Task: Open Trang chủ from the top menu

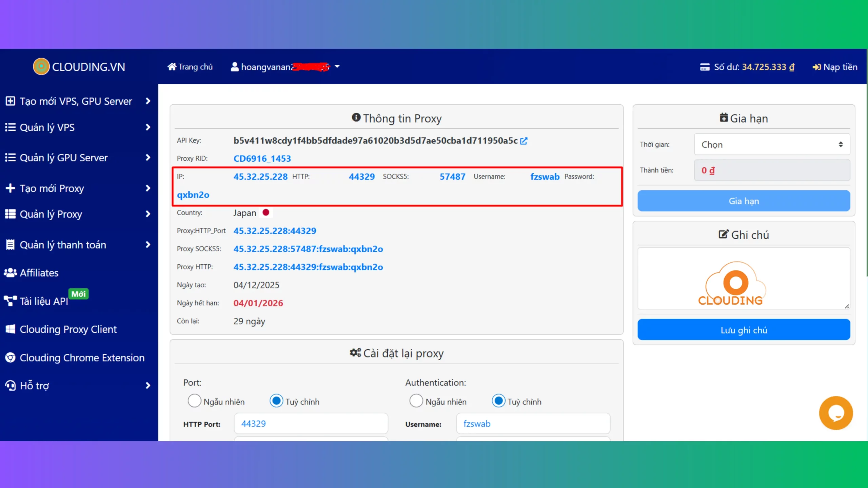Action: pos(190,67)
